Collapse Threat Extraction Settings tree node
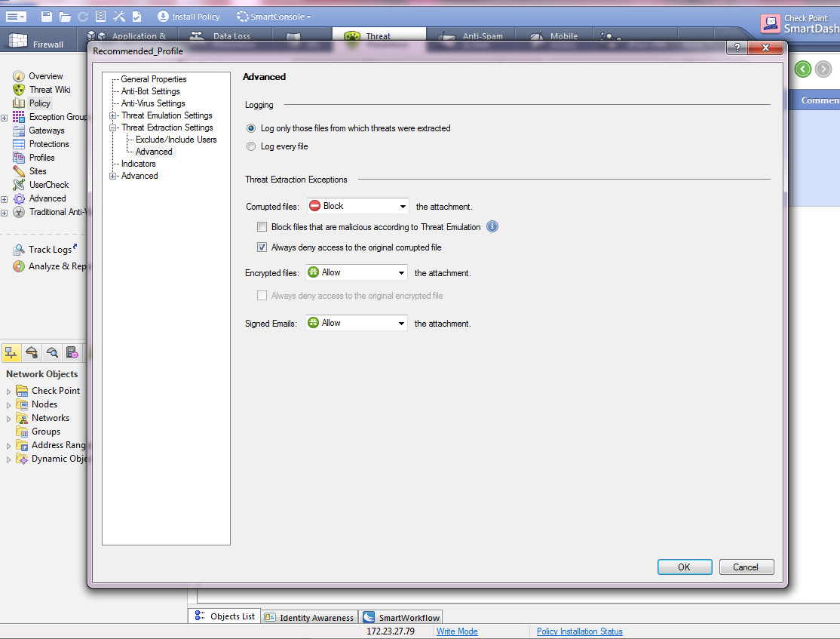The width and height of the screenshot is (840, 639). coord(112,127)
